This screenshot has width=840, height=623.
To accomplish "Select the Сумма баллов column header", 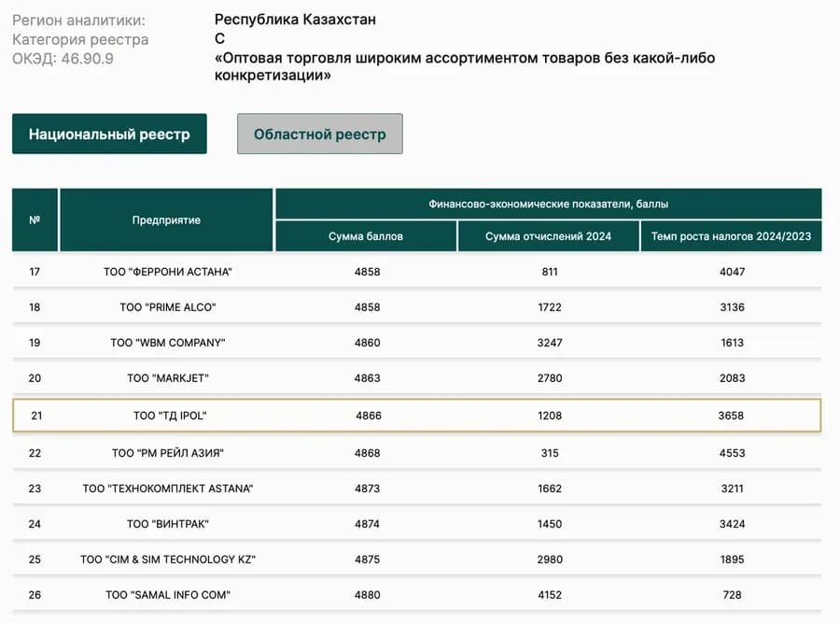I will 366,236.
